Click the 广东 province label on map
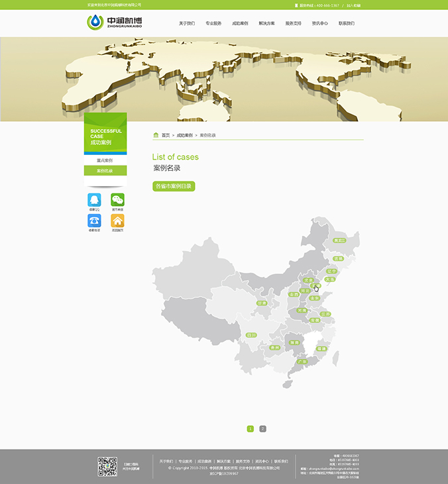 pyautogui.click(x=302, y=362)
